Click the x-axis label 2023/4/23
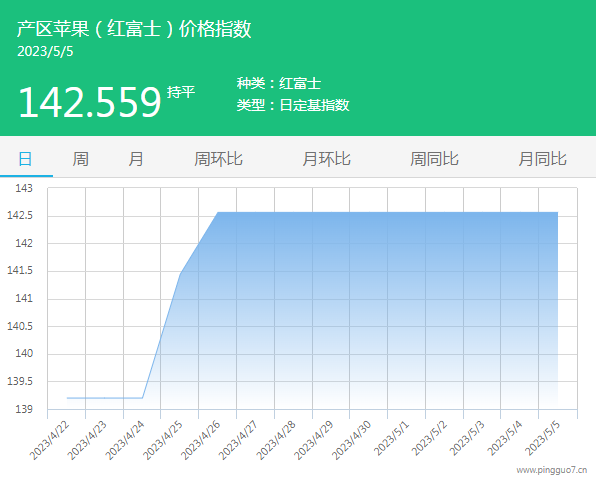596x482 pixels. tap(87, 440)
